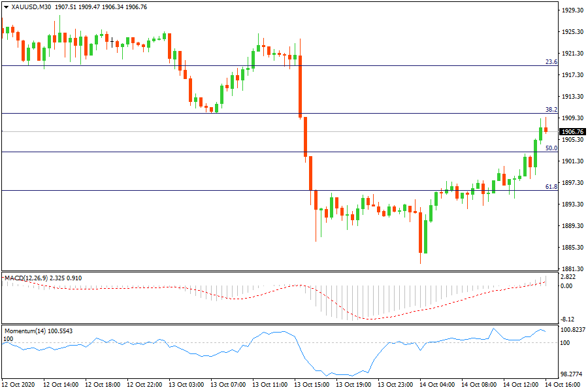Click the black doji cross candle marker
The height and width of the screenshot is (392, 588).
tap(112, 43)
